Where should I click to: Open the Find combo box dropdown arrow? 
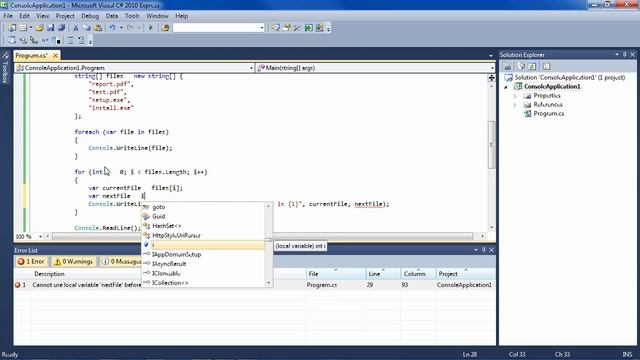click(262, 28)
